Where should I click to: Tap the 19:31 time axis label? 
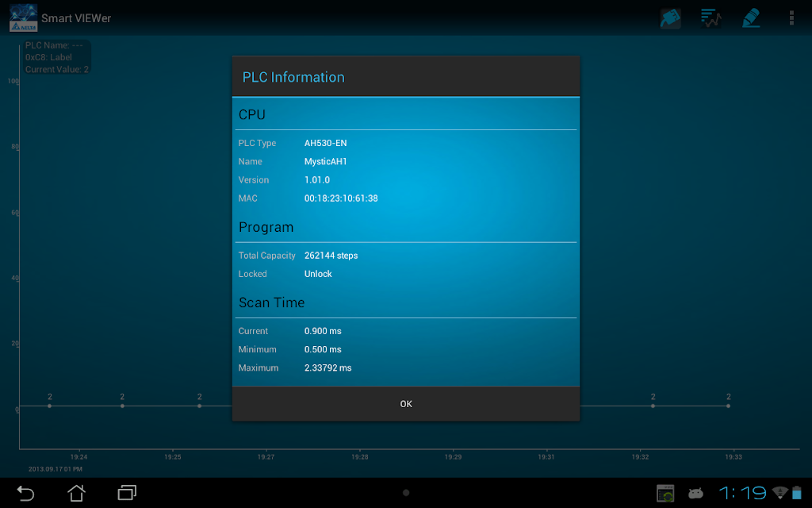point(546,457)
